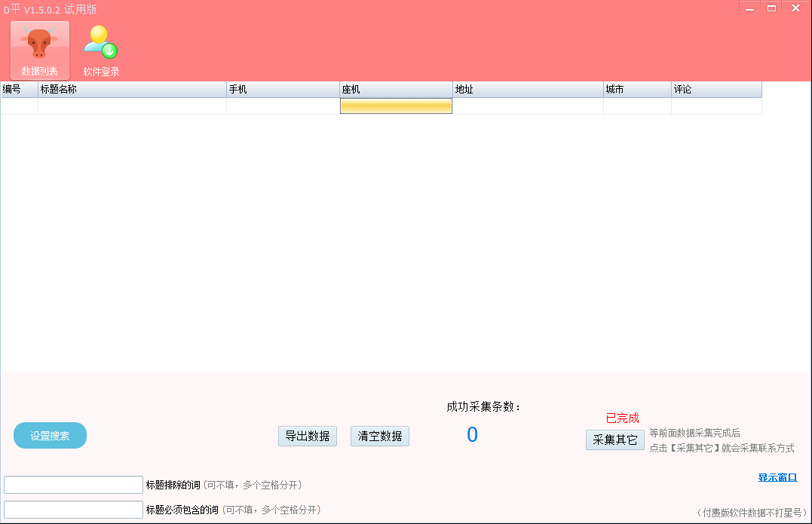The width and height of the screenshot is (812, 524).
Task: Sort by the 手机 column header
Action: click(x=283, y=90)
